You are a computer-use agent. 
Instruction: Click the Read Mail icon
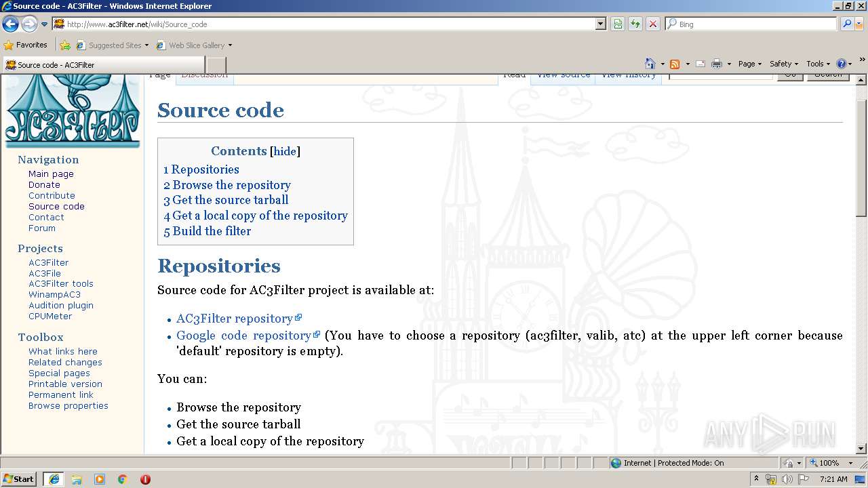tap(701, 64)
